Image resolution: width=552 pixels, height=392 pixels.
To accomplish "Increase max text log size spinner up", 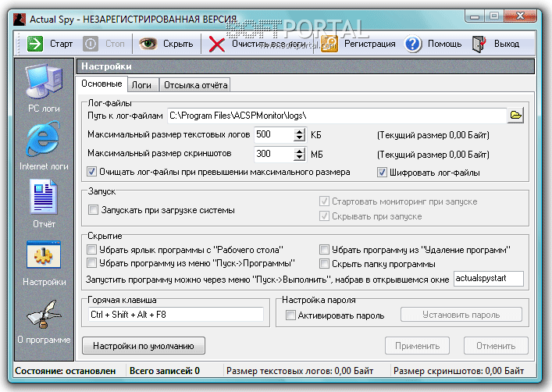I will pos(299,131).
